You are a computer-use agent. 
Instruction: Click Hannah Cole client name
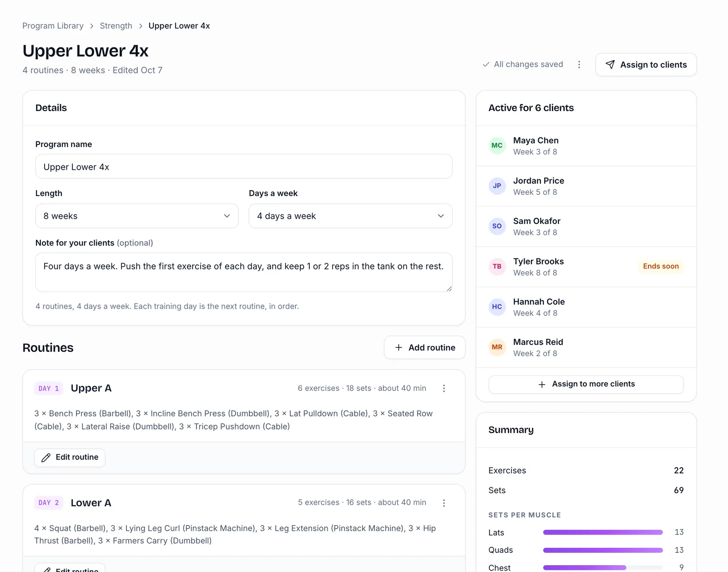click(x=539, y=302)
